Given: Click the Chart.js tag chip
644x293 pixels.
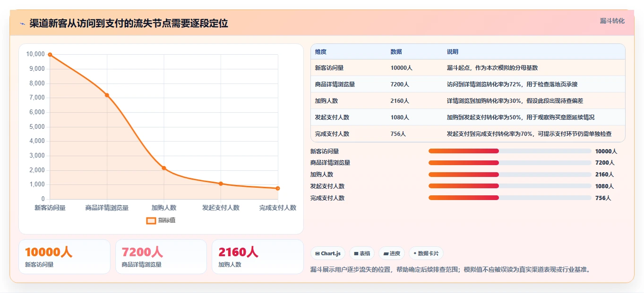Looking at the screenshot, I should point(328,253).
